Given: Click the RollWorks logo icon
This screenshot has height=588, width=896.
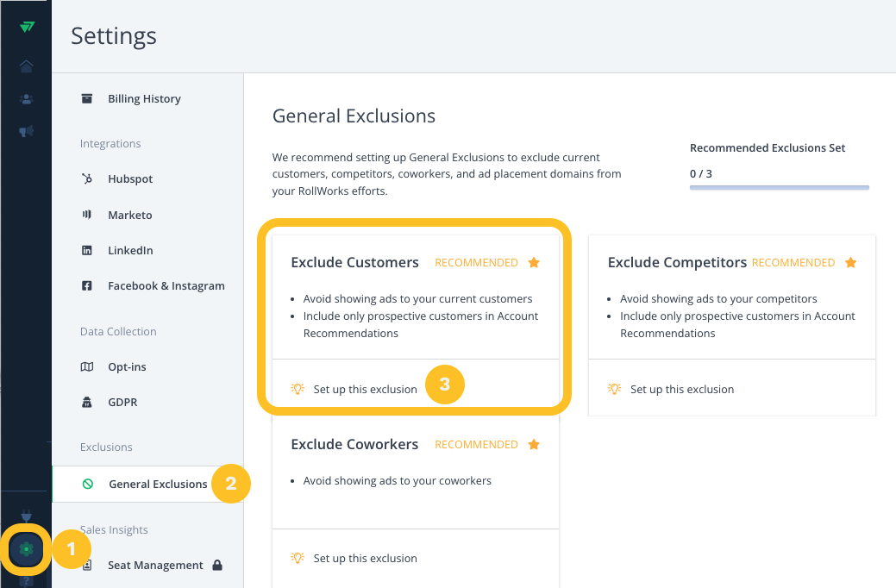Looking at the screenshot, I should (x=27, y=27).
